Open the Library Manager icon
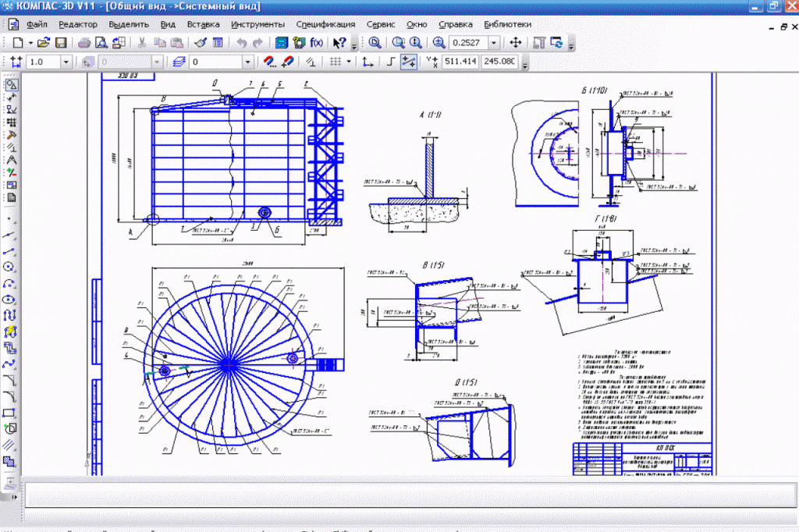799x532 pixels. (281, 43)
